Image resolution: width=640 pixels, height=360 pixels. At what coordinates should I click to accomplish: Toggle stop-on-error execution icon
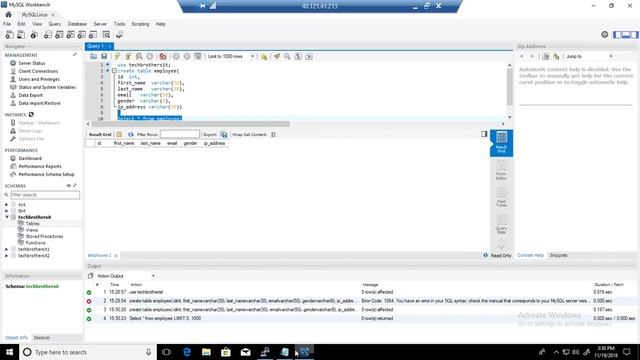pyautogui.click(x=163, y=56)
